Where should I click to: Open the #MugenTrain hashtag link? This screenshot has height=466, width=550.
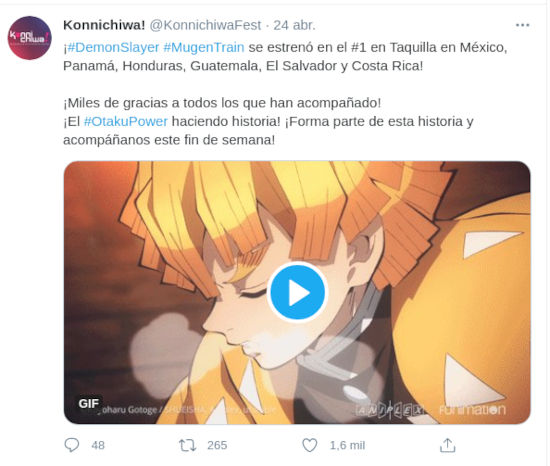click(x=204, y=47)
